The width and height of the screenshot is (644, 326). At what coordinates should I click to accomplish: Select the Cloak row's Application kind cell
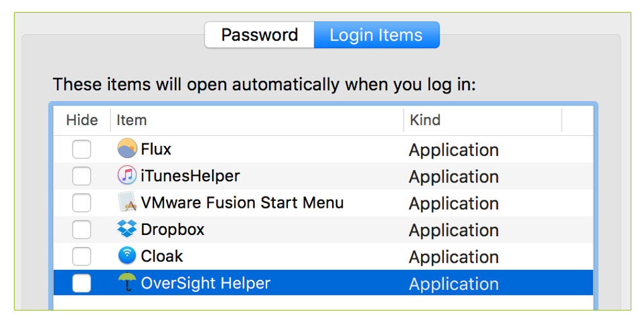(x=453, y=257)
